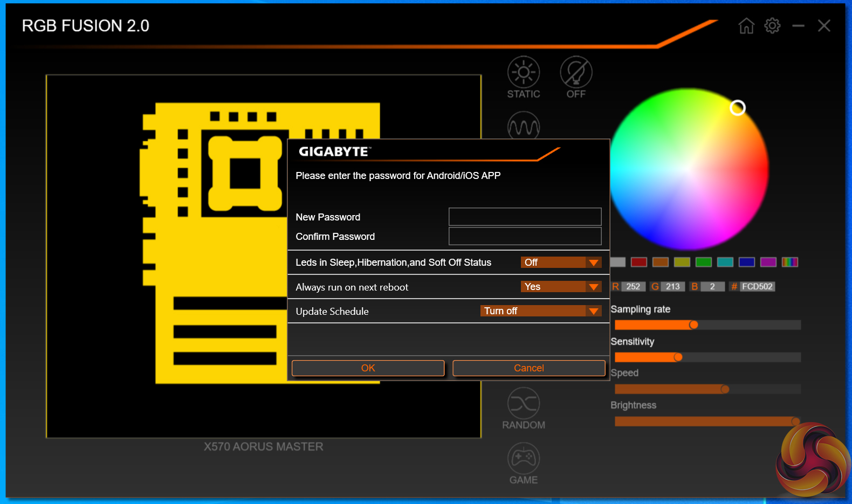This screenshot has width=852, height=504.
Task: Select the GAME mode controller icon
Action: coord(523,459)
